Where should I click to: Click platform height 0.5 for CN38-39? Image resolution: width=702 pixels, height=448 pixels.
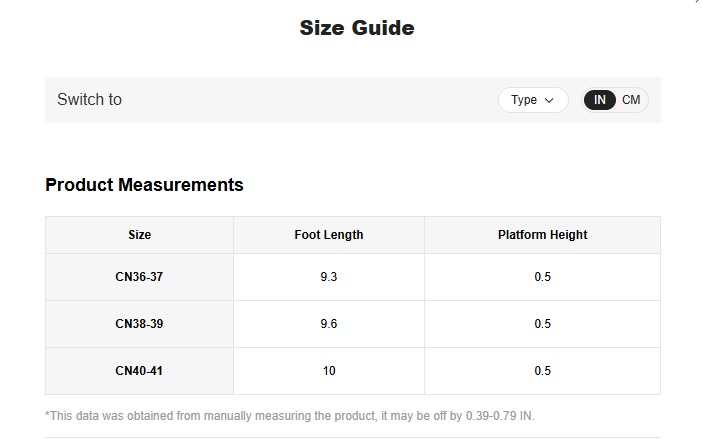[x=542, y=324]
